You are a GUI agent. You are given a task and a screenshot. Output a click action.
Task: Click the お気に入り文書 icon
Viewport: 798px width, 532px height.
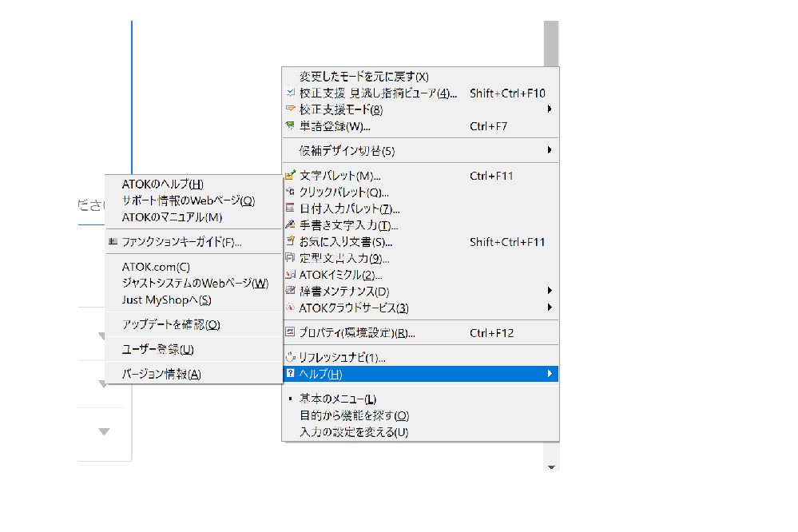[x=291, y=241]
